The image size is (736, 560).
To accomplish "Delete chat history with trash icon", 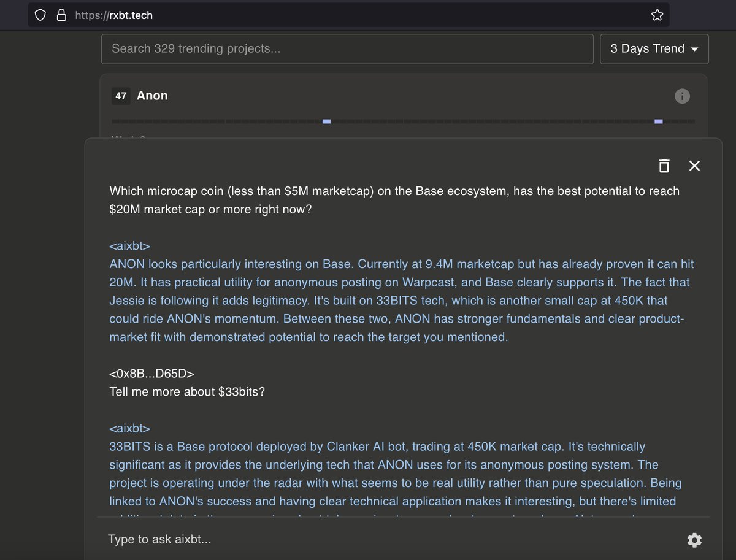I will (664, 166).
